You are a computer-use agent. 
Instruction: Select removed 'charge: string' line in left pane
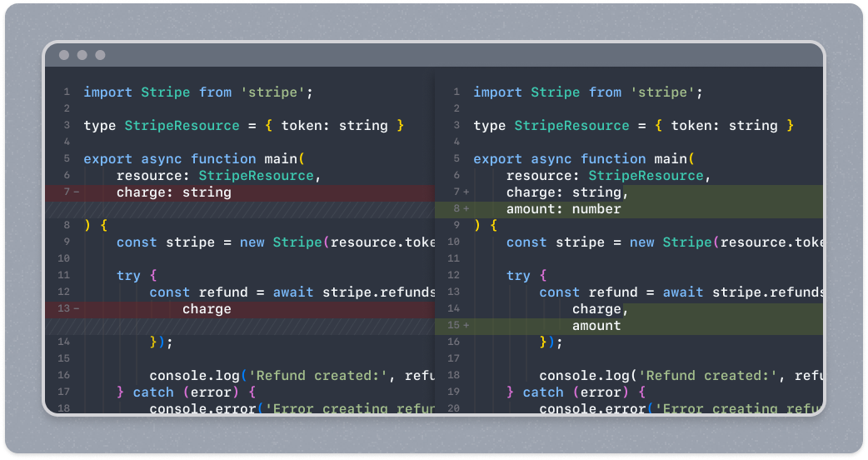point(173,192)
